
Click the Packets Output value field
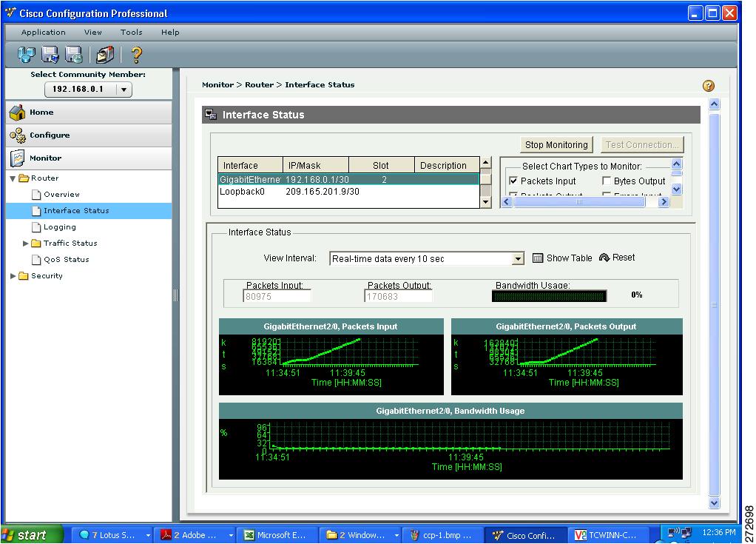point(398,297)
